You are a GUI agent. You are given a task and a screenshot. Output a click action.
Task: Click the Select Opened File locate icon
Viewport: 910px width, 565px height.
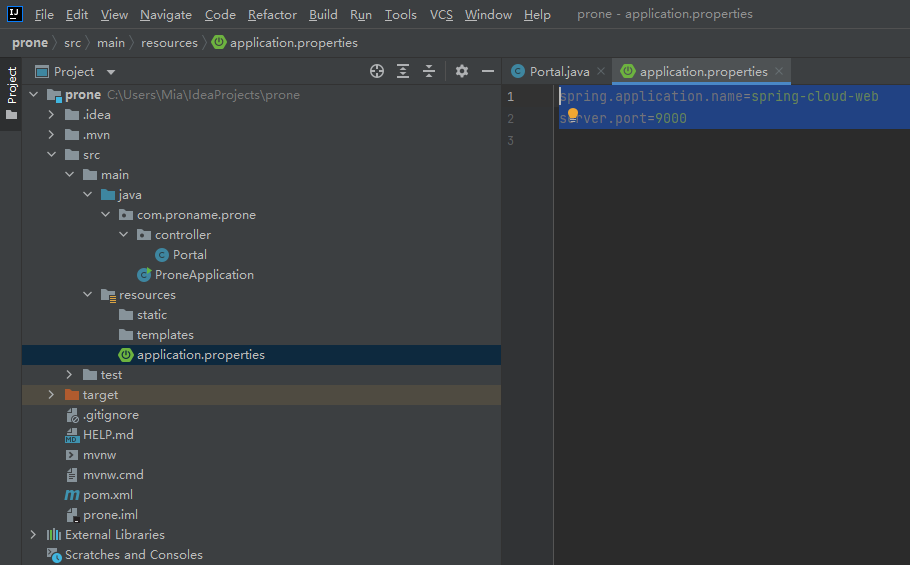[377, 71]
